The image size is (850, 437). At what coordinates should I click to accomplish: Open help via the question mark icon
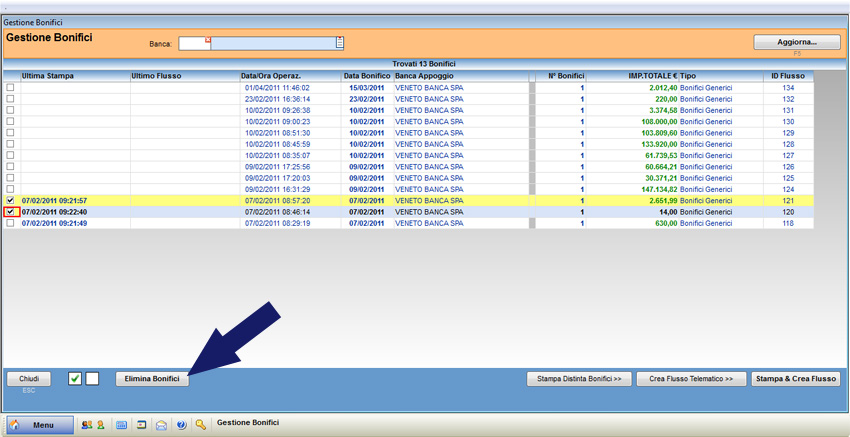point(181,425)
